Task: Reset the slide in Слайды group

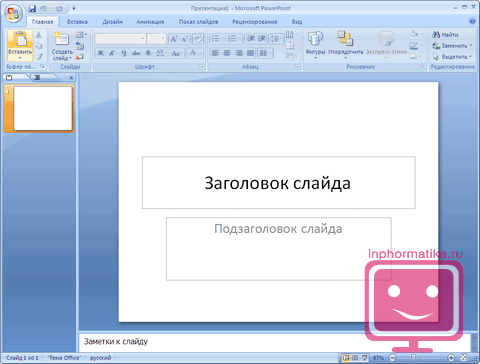Action: (x=79, y=46)
